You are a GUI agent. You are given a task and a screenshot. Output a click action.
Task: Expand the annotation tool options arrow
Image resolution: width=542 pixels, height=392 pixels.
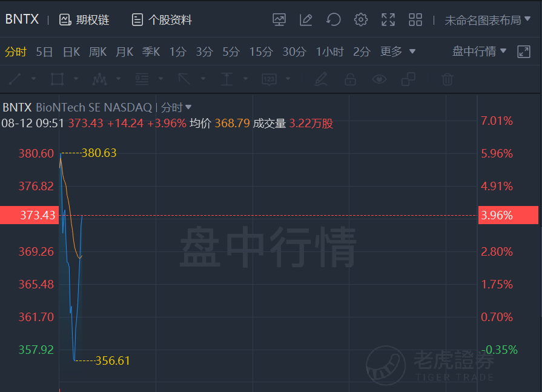[288, 79]
